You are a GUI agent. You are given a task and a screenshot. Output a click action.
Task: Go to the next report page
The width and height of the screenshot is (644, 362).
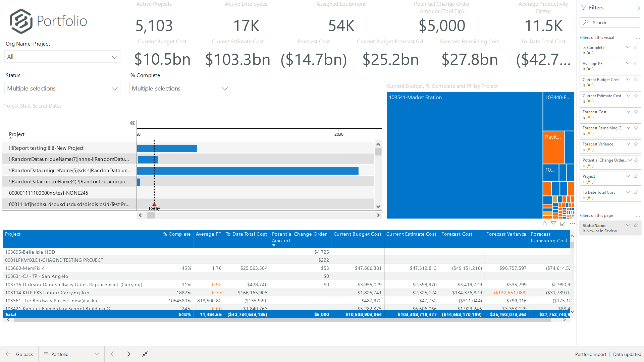[x=129, y=354]
